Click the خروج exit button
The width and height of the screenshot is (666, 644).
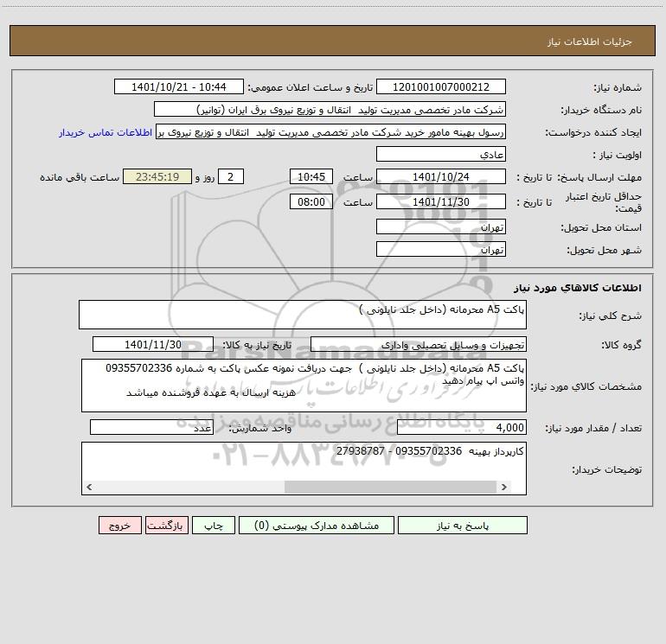119,526
